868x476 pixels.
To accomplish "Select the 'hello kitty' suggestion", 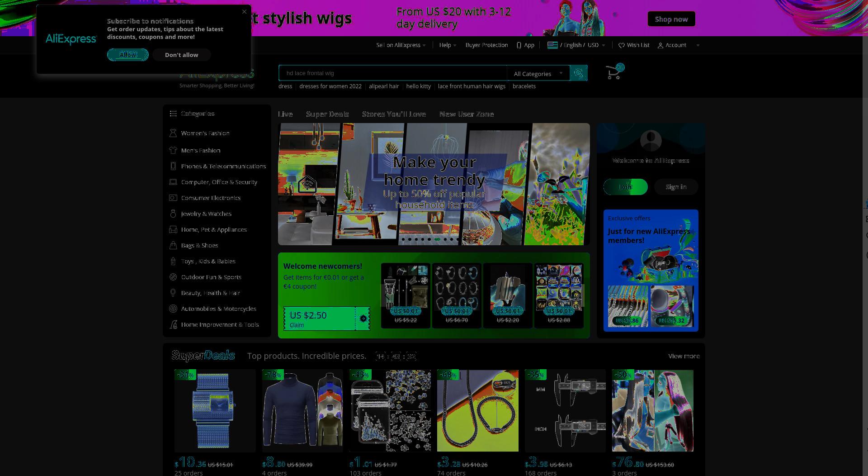I will [418, 86].
